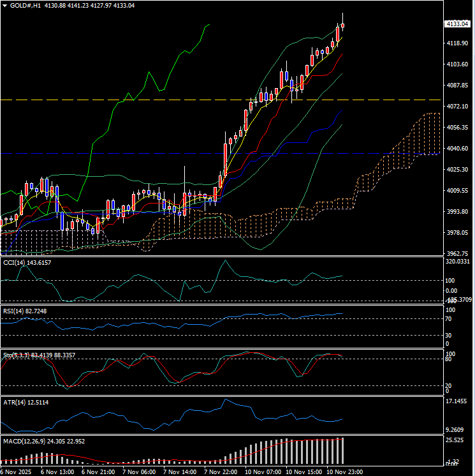Click the 4072.10 price scale value

pyautogui.click(x=457, y=106)
